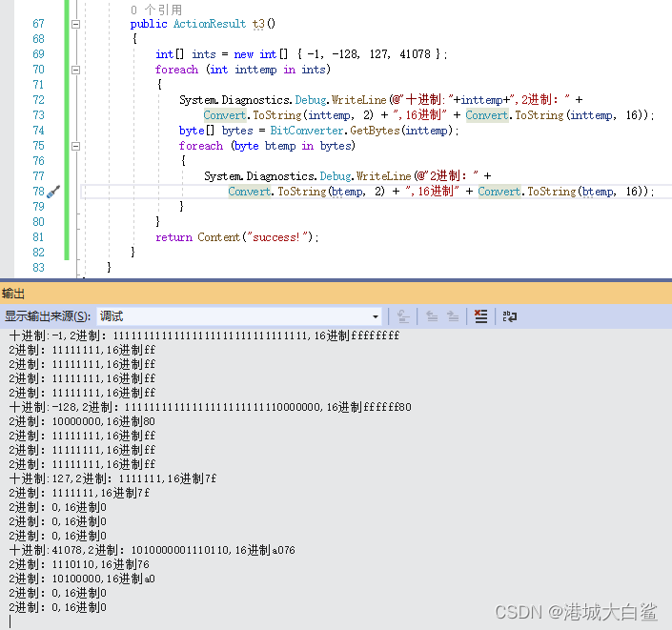Image resolution: width=672 pixels, height=630 pixels.
Task: Click the 'new int[]' expression on line 69
Action: (x=261, y=54)
